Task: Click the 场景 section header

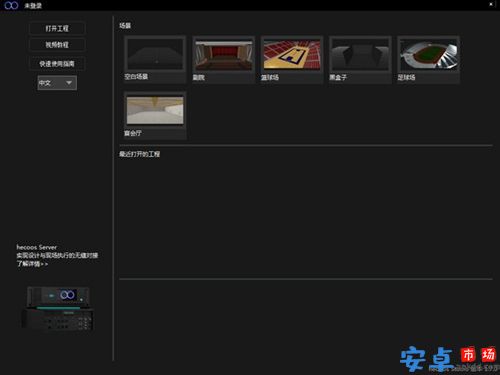Action: tap(125, 26)
